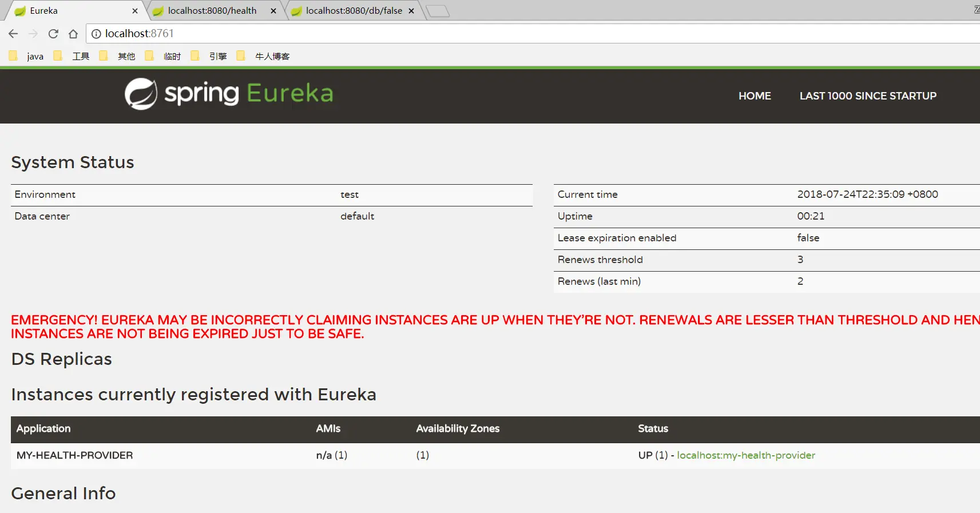Click the System Status heading
The height and width of the screenshot is (513, 980).
(x=73, y=162)
